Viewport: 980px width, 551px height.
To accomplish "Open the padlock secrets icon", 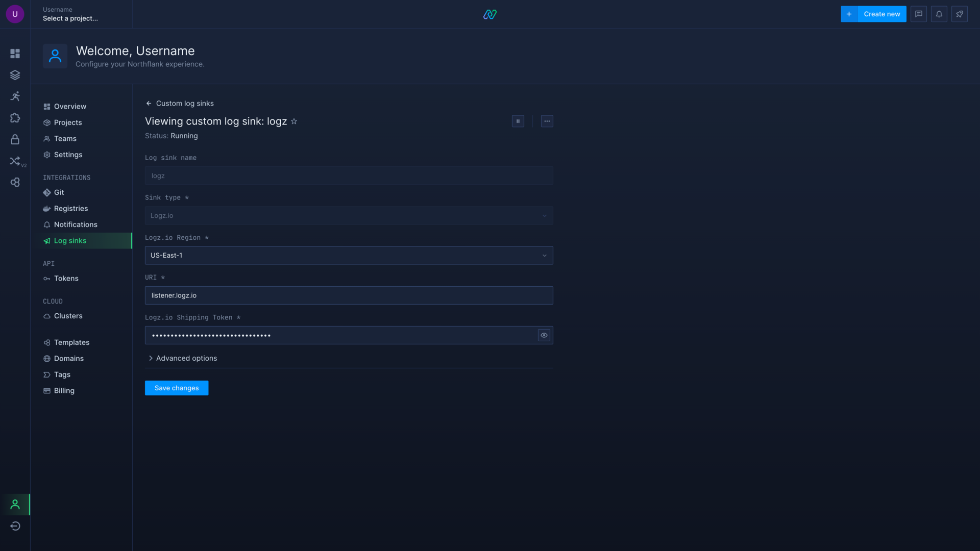I will coord(15,139).
